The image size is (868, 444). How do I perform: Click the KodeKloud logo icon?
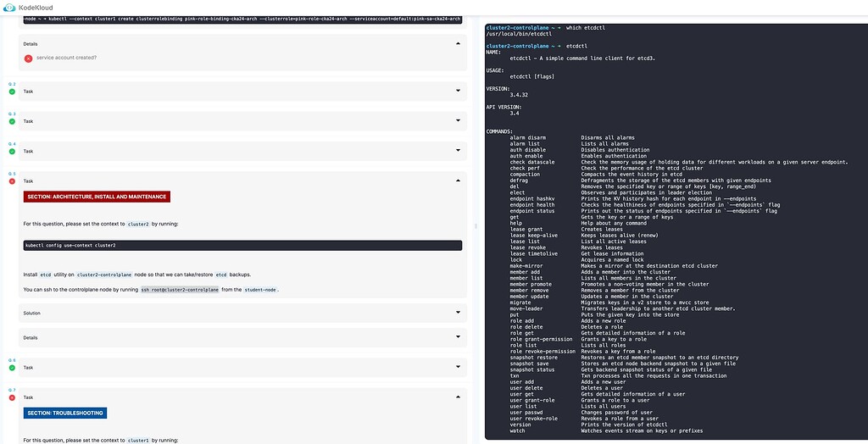[x=10, y=7]
